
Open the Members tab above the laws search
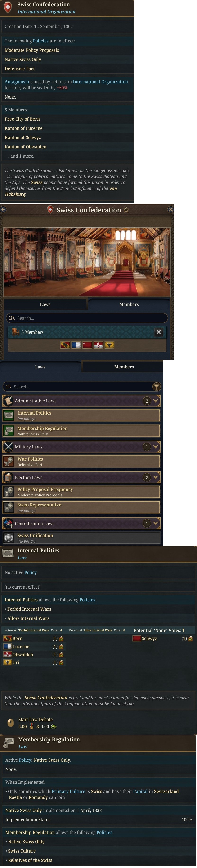point(124,367)
